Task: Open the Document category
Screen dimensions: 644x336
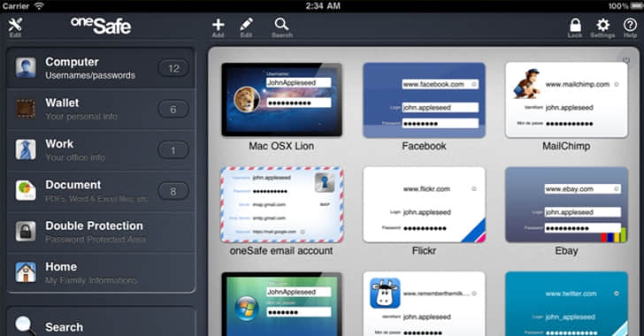Action: tap(101, 191)
